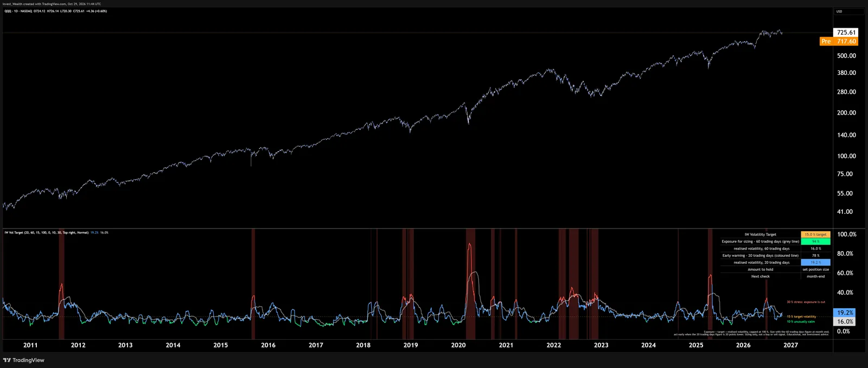Image resolution: width=868 pixels, height=368 pixels.
Task: Click the '16.0 %' table cell
Action: [815, 249]
